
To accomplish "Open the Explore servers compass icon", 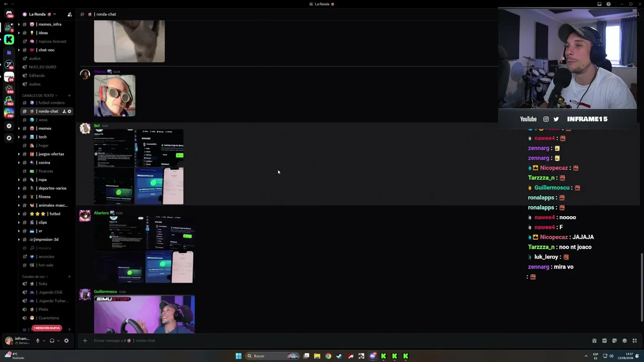I will tap(9, 138).
